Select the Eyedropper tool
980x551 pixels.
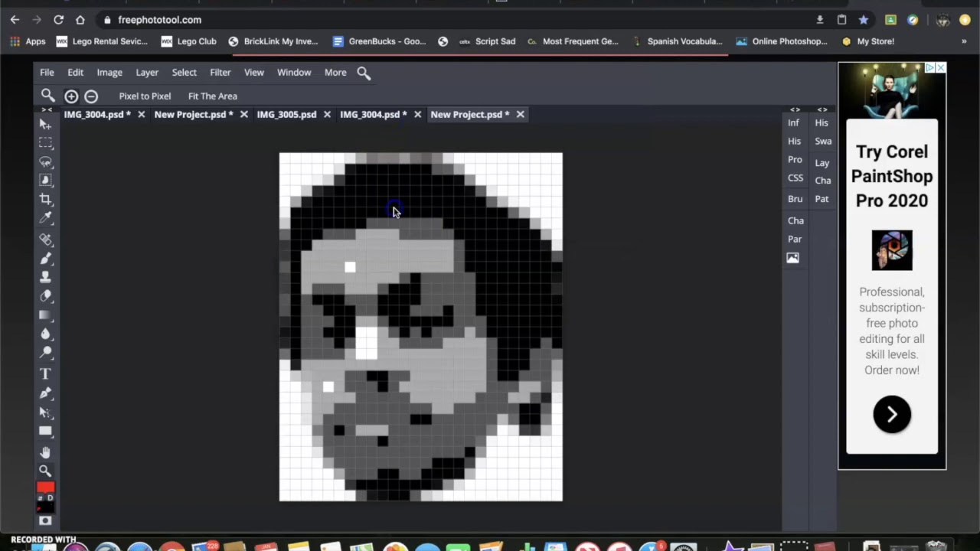click(x=45, y=218)
